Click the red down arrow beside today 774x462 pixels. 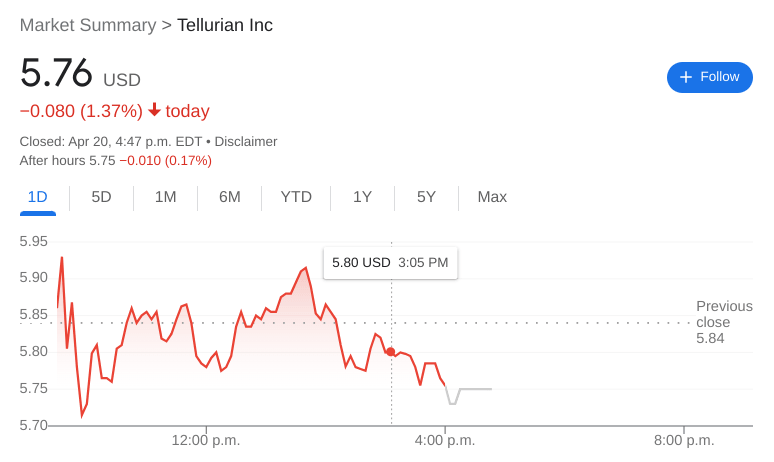coord(154,110)
